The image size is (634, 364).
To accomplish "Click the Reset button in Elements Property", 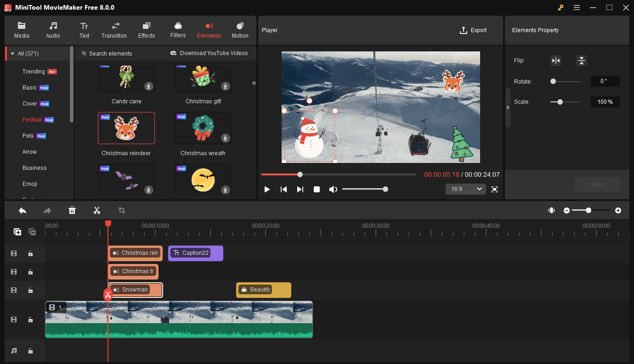I will [597, 184].
